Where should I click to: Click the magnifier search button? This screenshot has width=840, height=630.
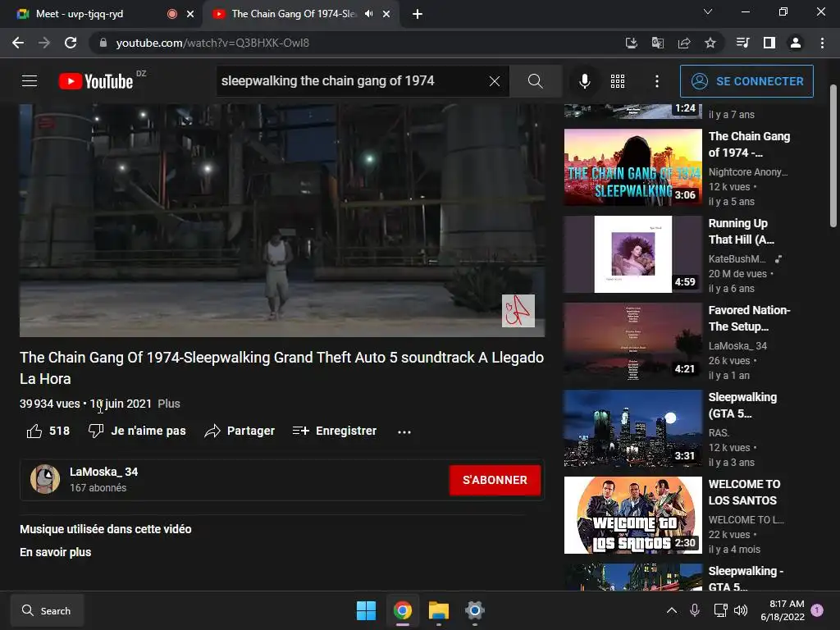click(x=535, y=81)
